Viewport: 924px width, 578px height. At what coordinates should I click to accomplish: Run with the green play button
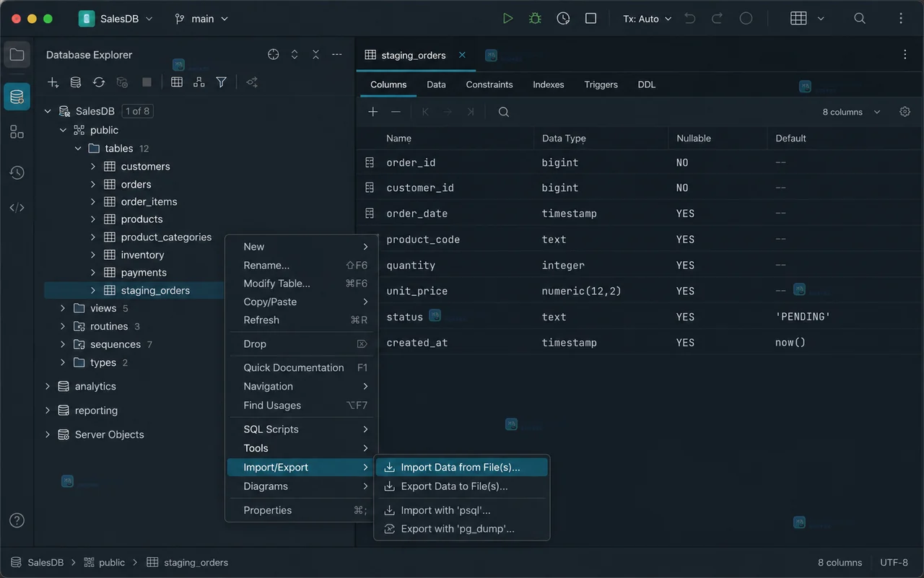point(507,19)
